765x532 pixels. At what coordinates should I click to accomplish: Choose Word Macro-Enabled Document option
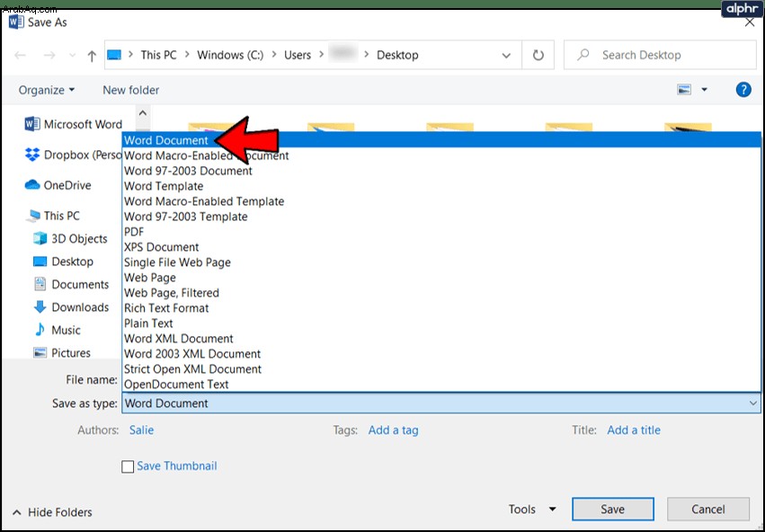(441, 155)
